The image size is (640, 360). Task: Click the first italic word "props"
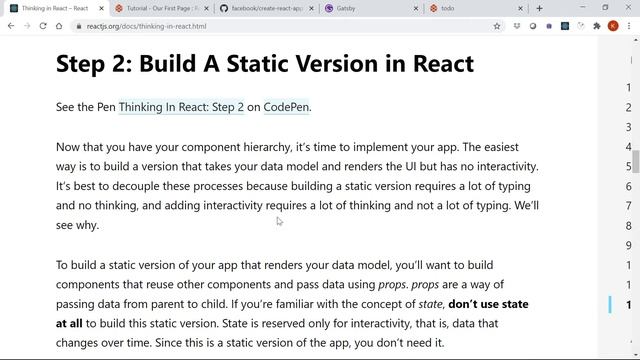[392, 284]
